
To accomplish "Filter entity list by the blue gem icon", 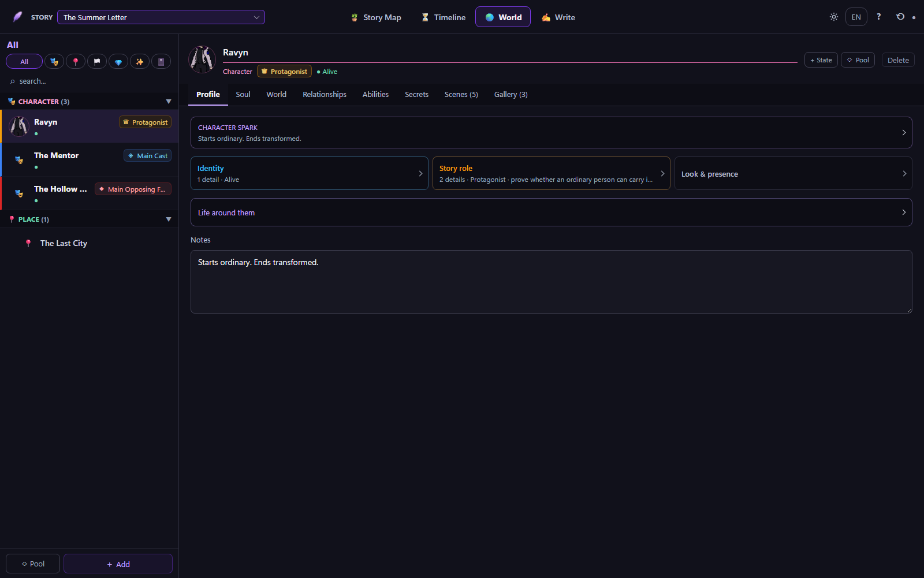I will (x=118, y=62).
